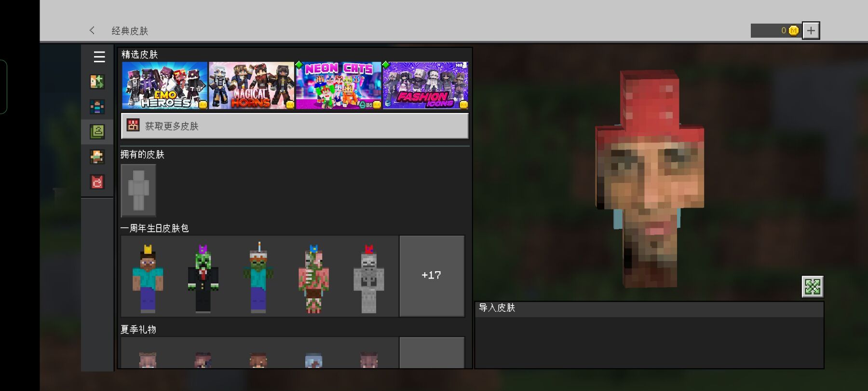Go back using the arrow beside 经典皮肤

(92, 30)
